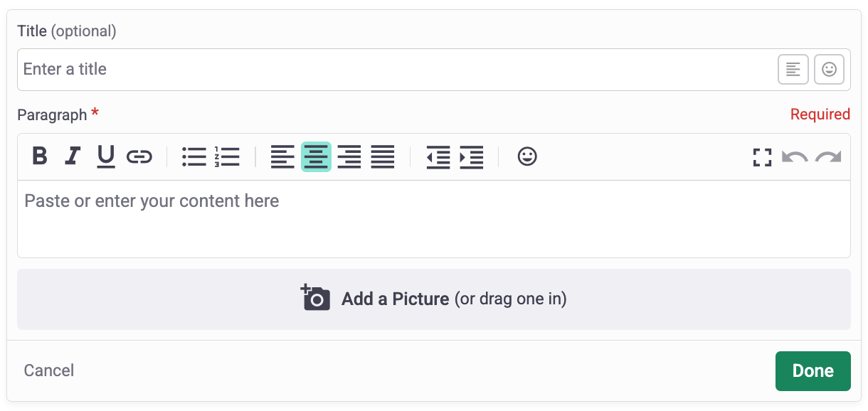The height and width of the screenshot is (411, 868).
Task: Toggle underline formatting
Action: point(106,156)
